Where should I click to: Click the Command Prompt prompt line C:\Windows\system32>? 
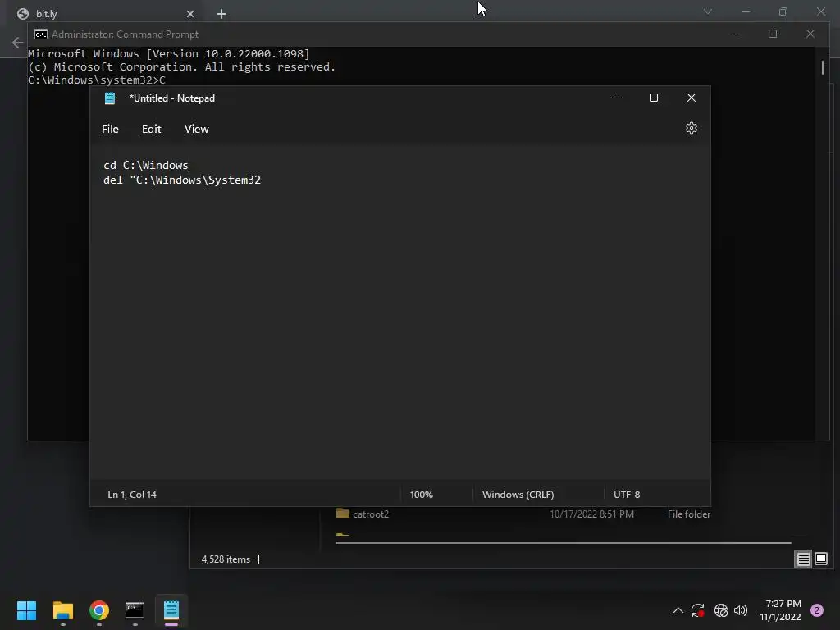[97, 80]
